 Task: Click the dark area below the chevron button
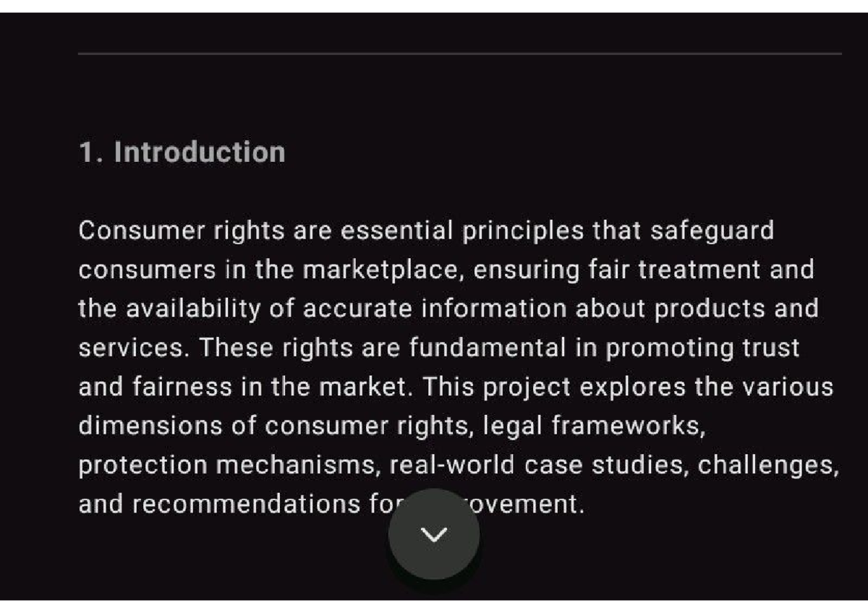pyautogui.click(x=434, y=589)
